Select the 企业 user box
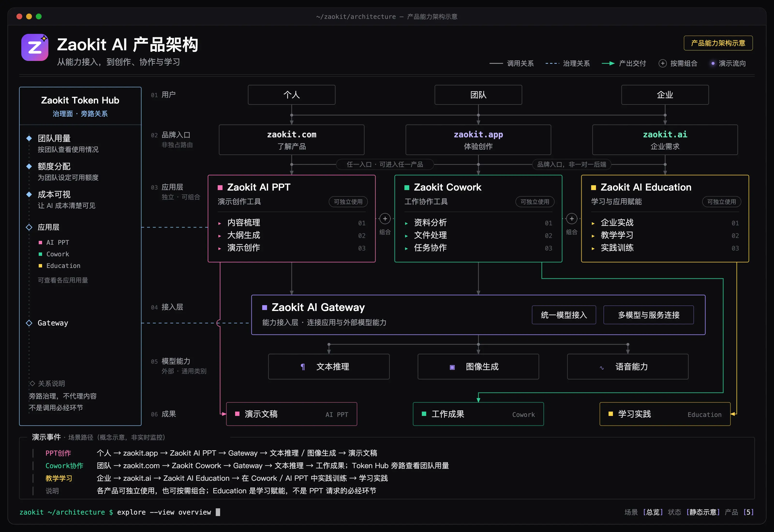 (665, 95)
